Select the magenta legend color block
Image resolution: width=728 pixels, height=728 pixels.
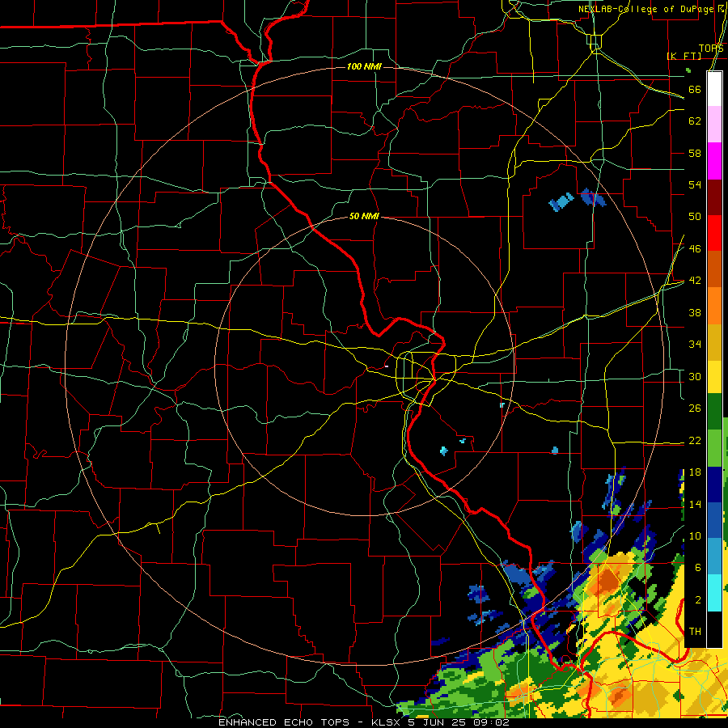coord(714,161)
